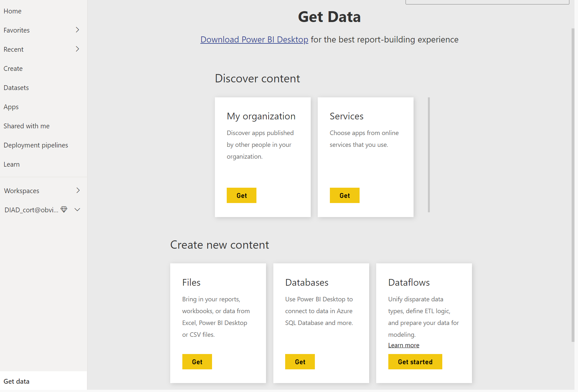Expand the Recent section
Image resolution: width=578 pixels, height=392 pixels.
point(77,49)
